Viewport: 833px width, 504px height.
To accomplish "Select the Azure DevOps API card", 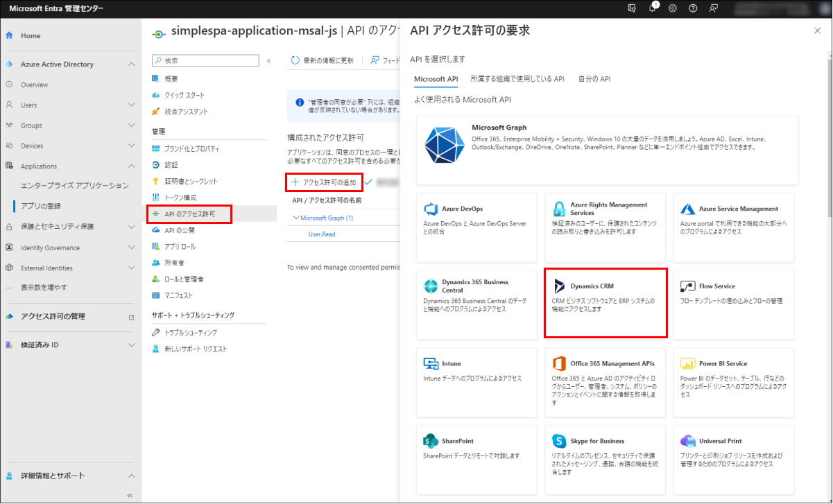I will (x=477, y=227).
